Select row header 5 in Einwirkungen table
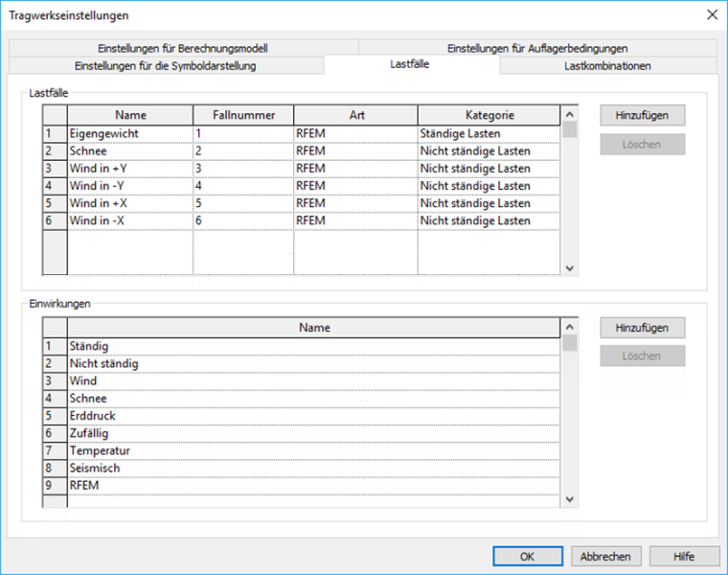The image size is (728, 575). pyautogui.click(x=55, y=416)
